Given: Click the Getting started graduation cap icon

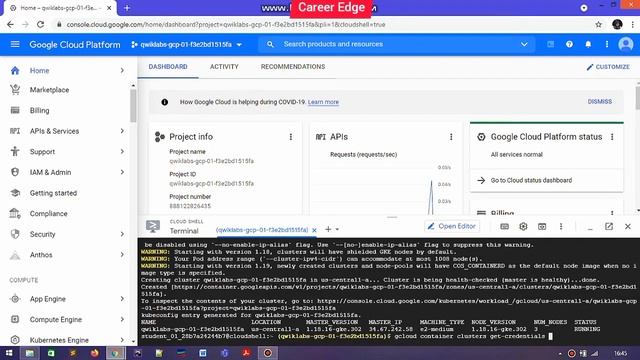Looking at the screenshot, I should [15, 193].
